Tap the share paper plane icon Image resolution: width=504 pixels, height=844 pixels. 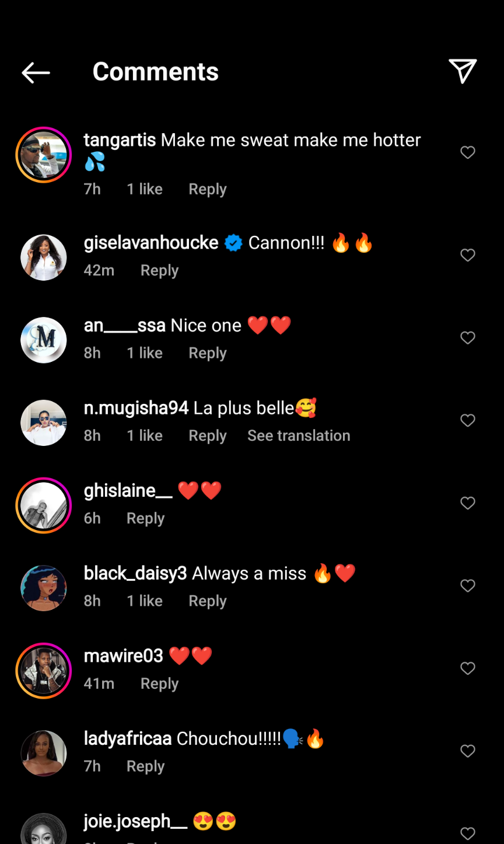point(463,71)
